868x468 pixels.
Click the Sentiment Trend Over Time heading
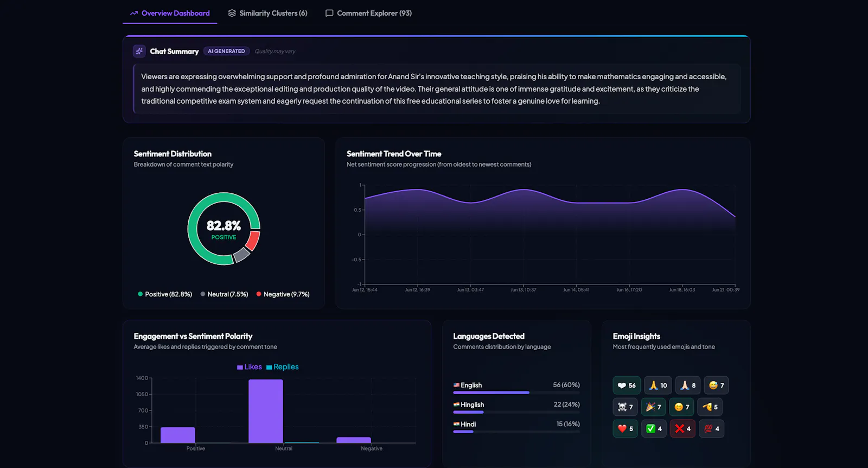click(394, 154)
